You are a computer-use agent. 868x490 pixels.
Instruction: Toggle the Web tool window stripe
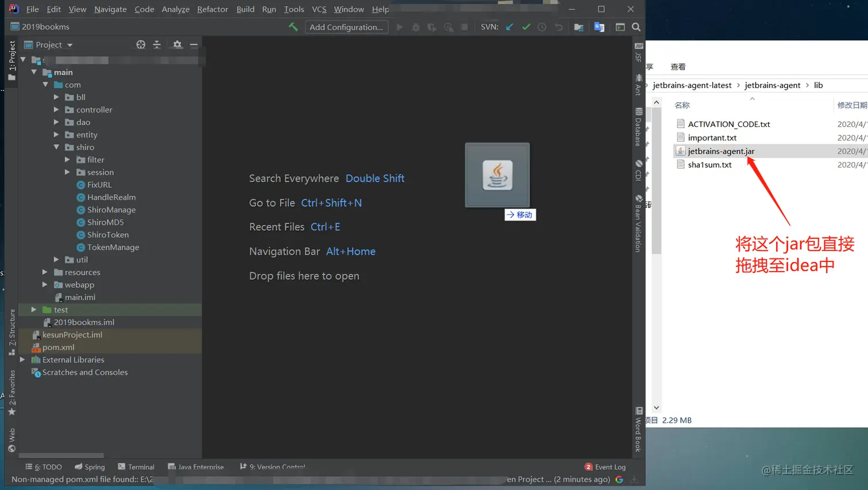(12, 440)
